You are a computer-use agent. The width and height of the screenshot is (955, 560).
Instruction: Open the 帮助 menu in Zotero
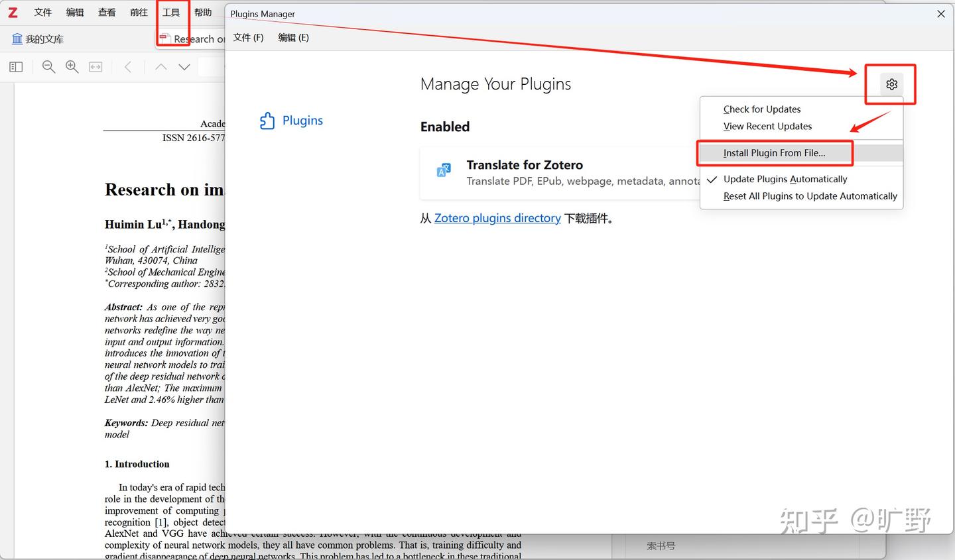coord(203,12)
